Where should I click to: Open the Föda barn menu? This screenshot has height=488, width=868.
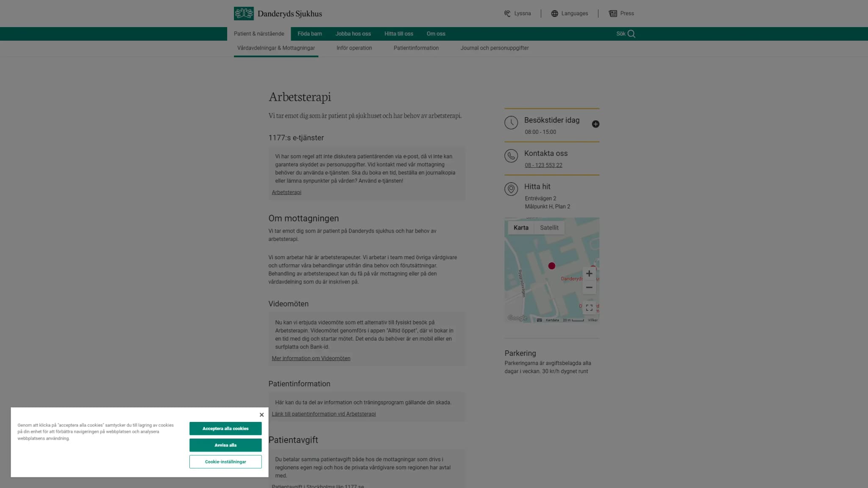pos(309,34)
